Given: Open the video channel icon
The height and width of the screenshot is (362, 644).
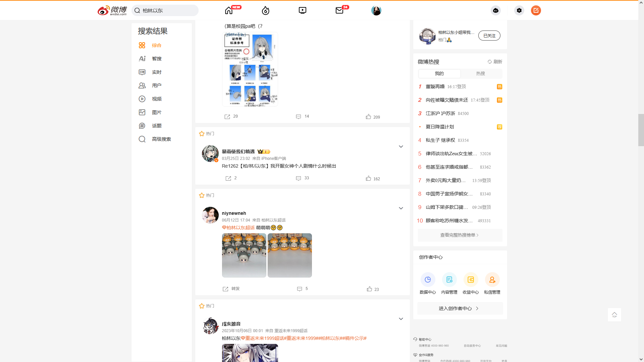Looking at the screenshot, I should click(303, 10).
